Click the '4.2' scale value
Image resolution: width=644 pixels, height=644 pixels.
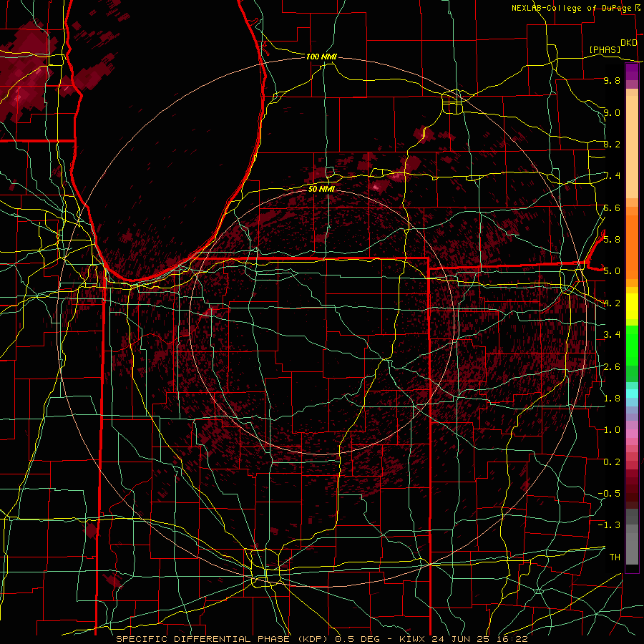click(x=612, y=303)
